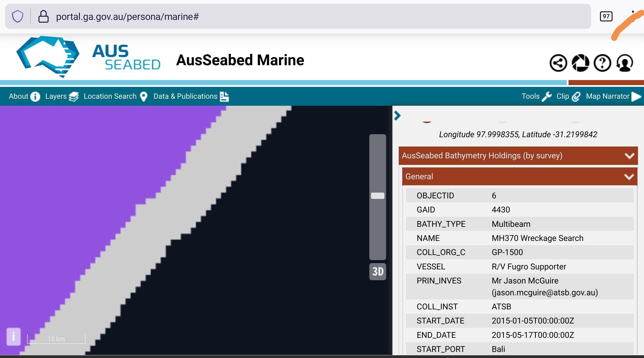Toggle 3D map view
The height and width of the screenshot is (358, 644).
[378, 272]
